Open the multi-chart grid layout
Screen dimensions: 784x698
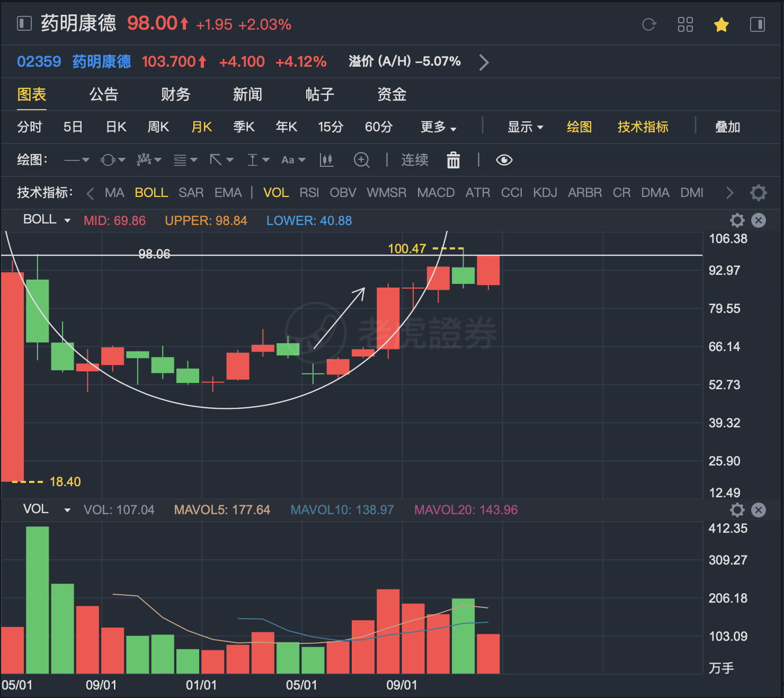(685, 24)
